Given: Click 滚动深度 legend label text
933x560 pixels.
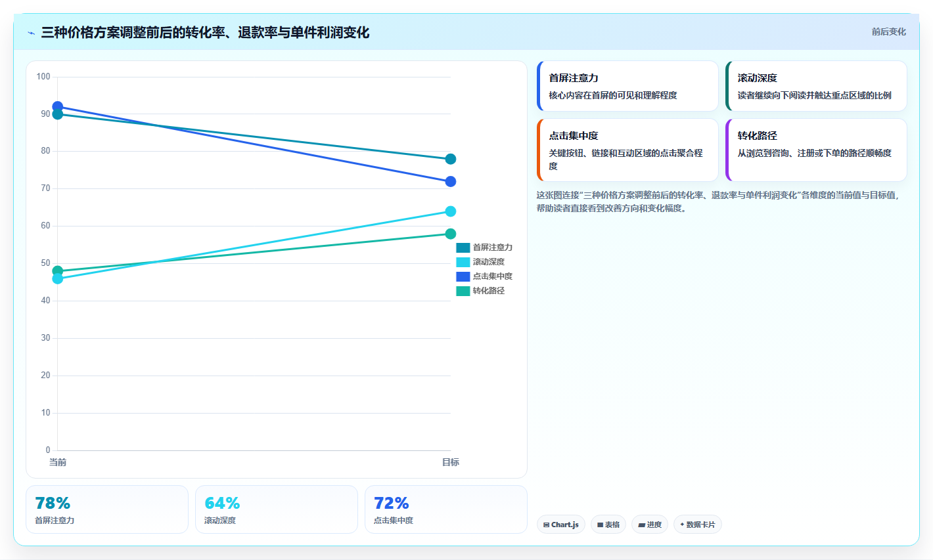Looking at the screenshot, I should 489,262.
